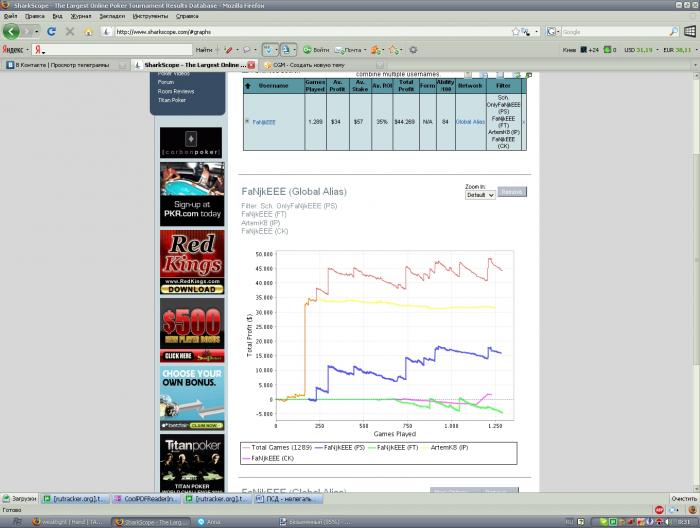
Task: Open the Закладки menu
Action: pyautogui.click(x=112, y=16)
